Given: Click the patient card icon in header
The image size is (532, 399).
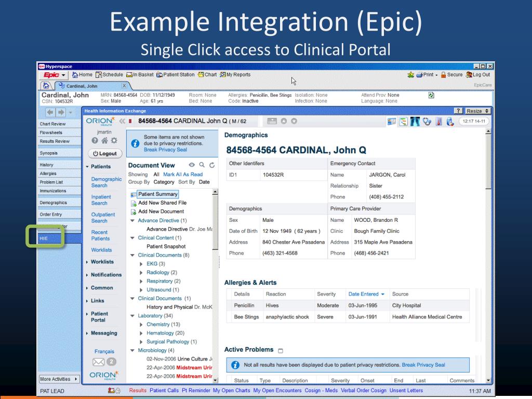Looking at the screenshot, I should (272, 121).
